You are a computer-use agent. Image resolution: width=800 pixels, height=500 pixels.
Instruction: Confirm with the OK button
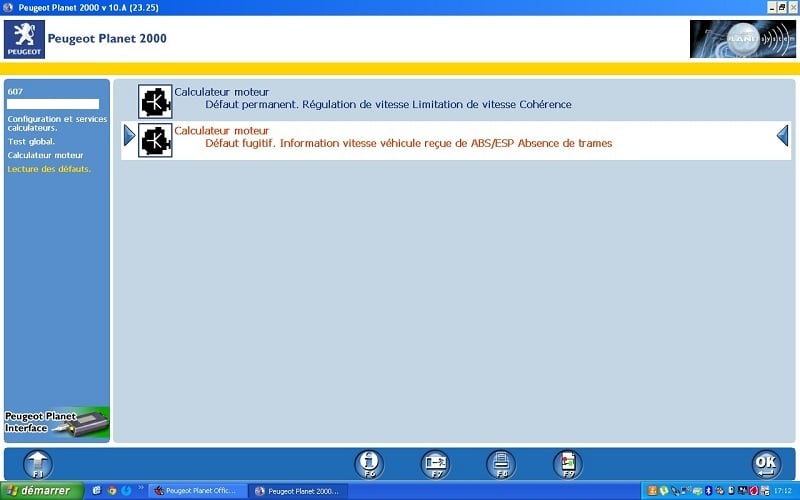coord(766,465)
